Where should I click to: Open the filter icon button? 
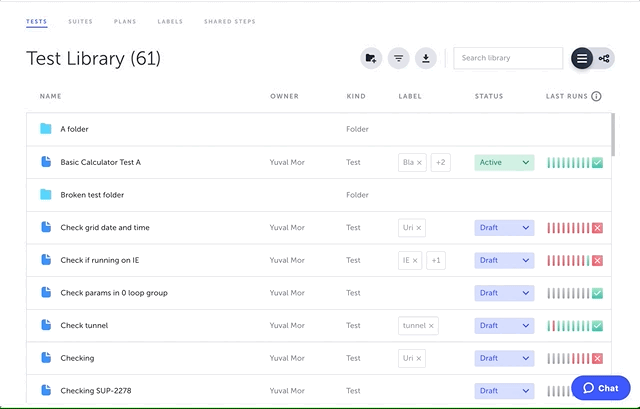tap(398, 58)
